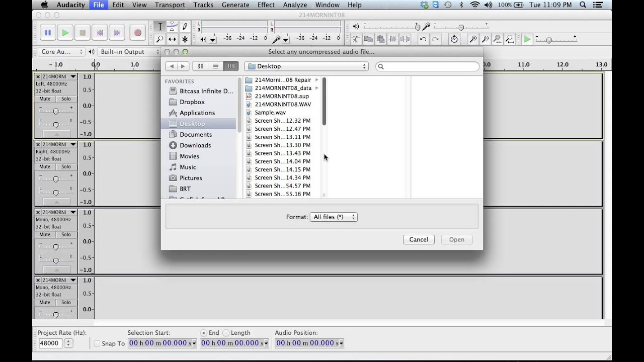Open the Built-in Output device dropdown
Viewport: 644px width, 362px height.
[128, 52]
